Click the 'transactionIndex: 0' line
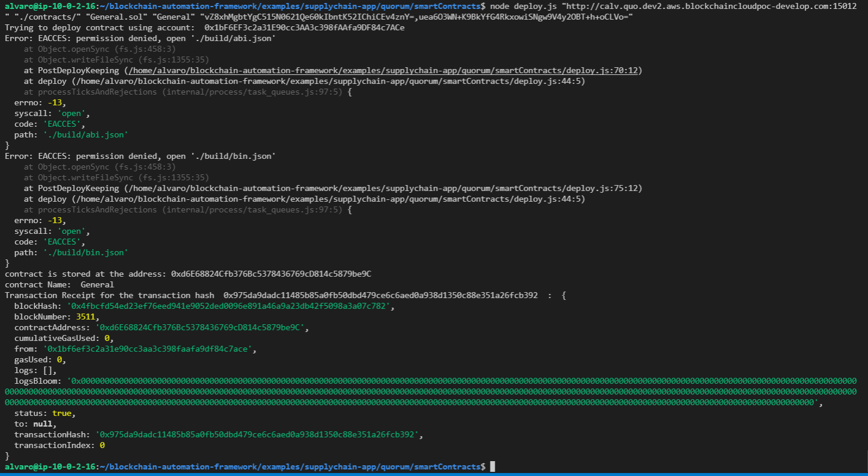This screenshot has width=868, height=476. point(59,445)
